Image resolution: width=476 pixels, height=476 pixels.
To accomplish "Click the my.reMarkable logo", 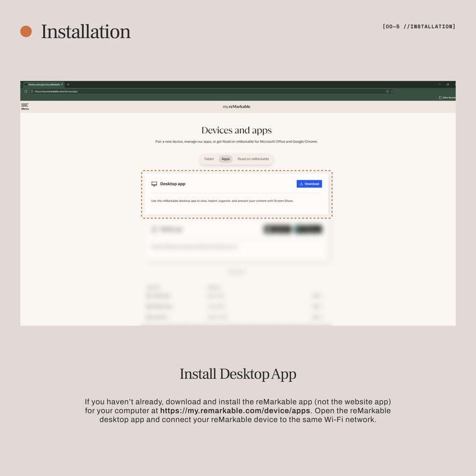I will (x=236, y=107).
